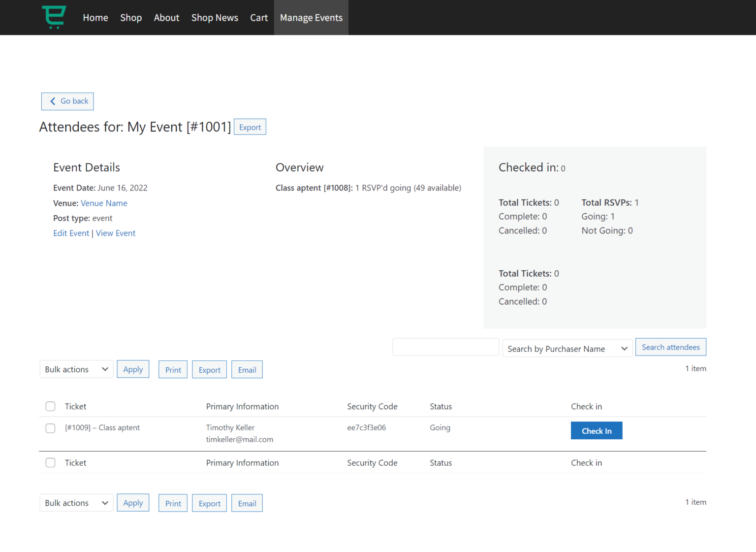Click View Event under Event Details
This screenshot has height=552, width=756.
coord(116,233)
